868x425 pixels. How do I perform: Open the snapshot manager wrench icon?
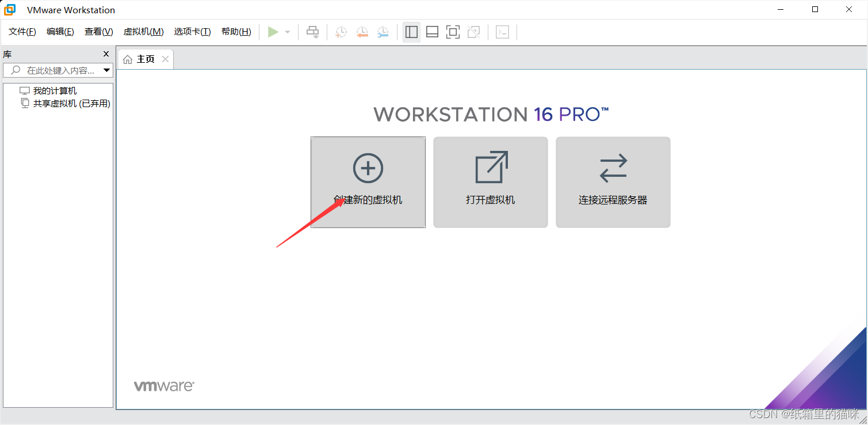point(383,32)
